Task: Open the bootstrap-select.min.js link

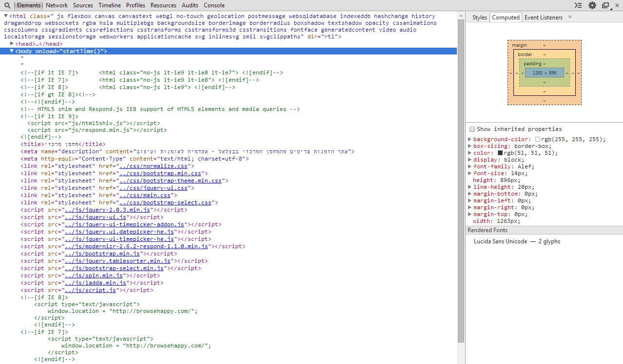Action: 115,268
